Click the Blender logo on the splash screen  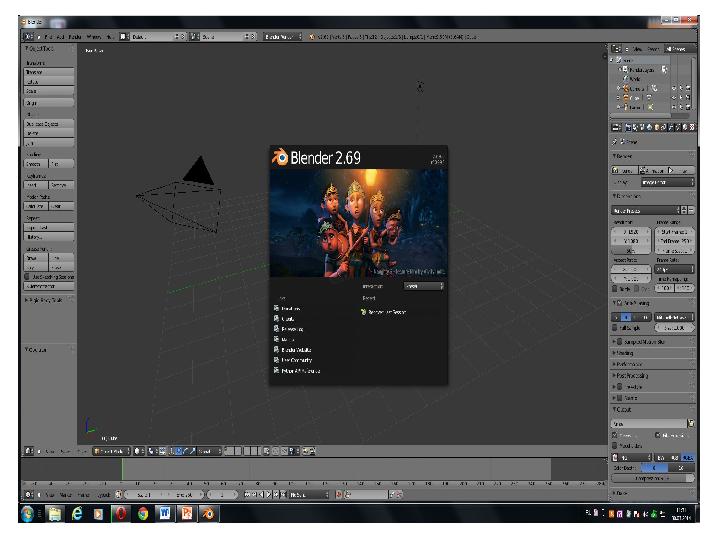pos(279,157)
